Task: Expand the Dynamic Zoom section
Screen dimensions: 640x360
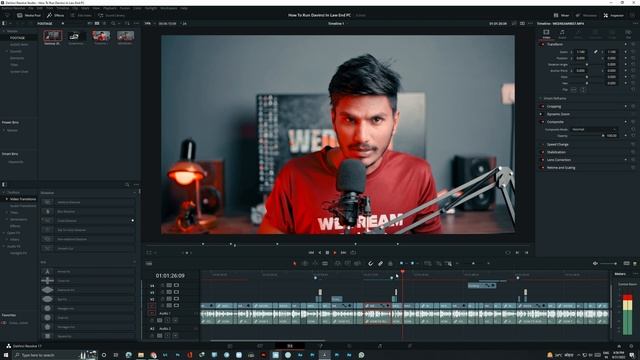Action: tap(558, 114)
